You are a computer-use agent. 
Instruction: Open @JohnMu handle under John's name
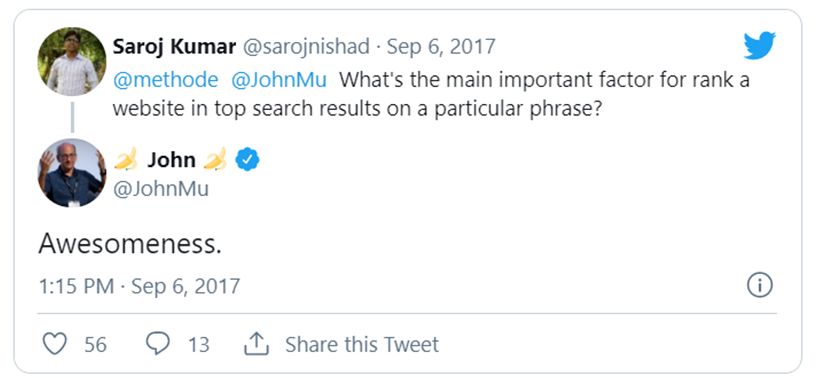pos(160,188)
